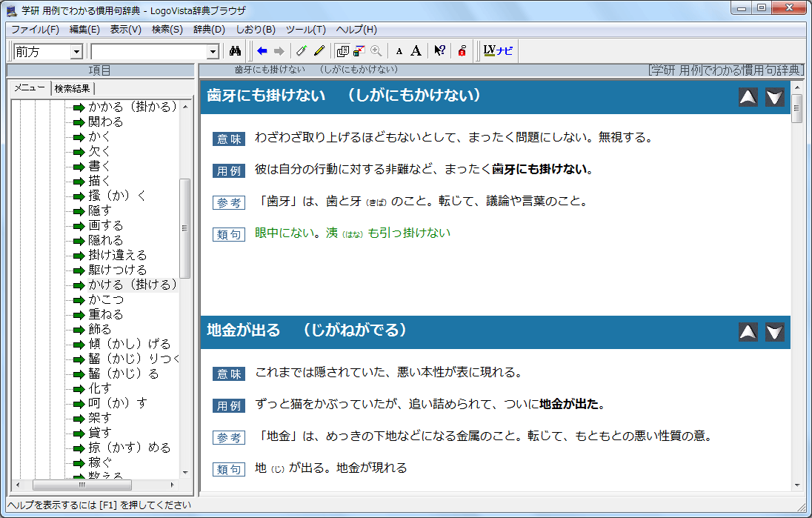
Task: Click the red lock icon
Action: click(x=462, y=51)
